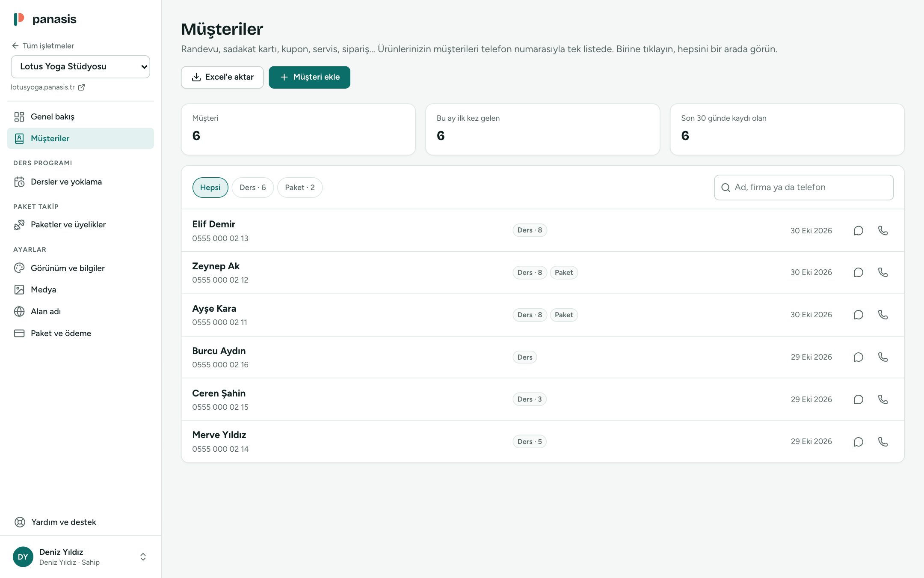
Task: Expand Deniz Yıldız account menu chevron
Action: click(143, 557)
